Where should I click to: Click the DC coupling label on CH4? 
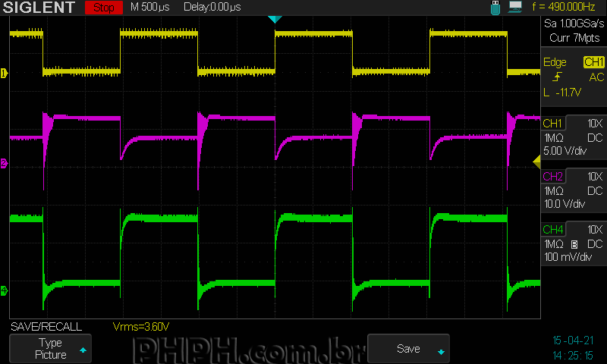(595, 244)
